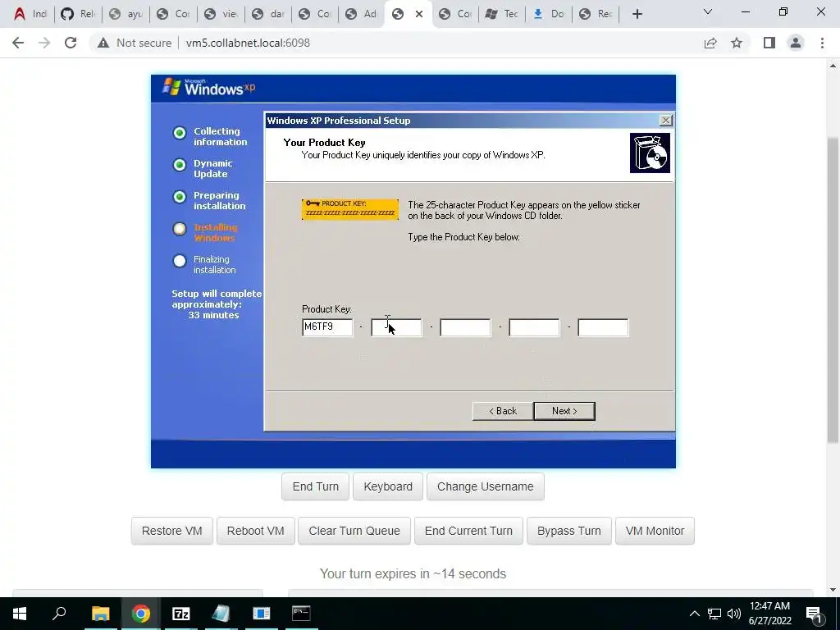Click the volume speaker tray icon
The height and width of the screenshot is (630, 840).
point(734,614)
